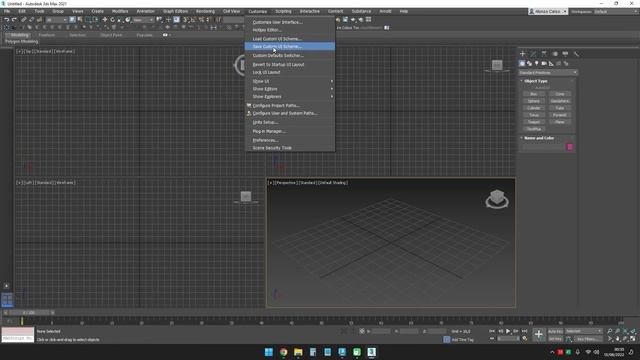Click the Maximize Viewport Toggle icon

633,339
